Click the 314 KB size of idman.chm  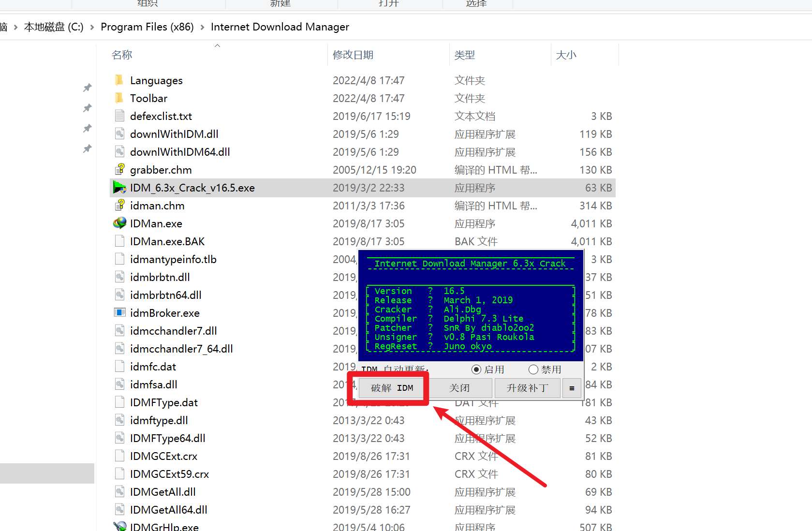[x=596, y=206]
